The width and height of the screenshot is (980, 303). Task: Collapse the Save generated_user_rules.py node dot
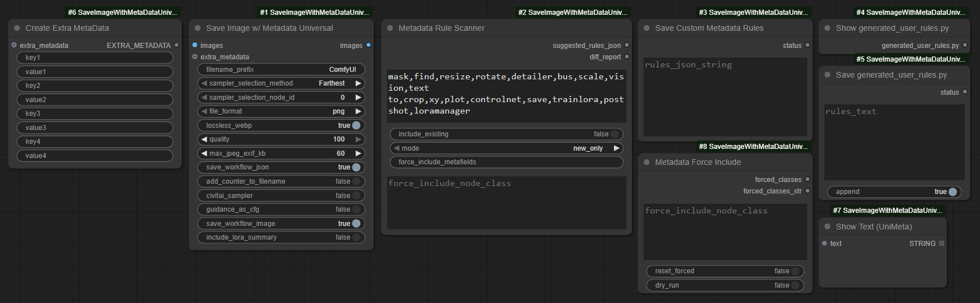827,75
